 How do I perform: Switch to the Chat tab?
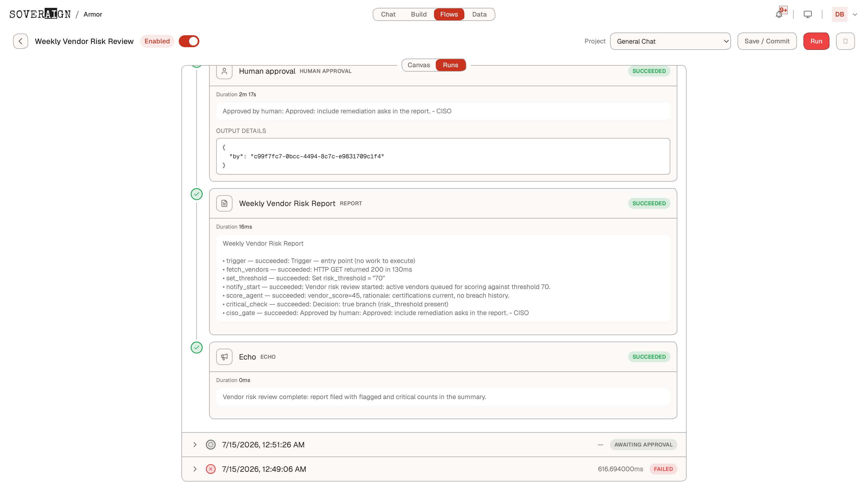tap(388, 14)
